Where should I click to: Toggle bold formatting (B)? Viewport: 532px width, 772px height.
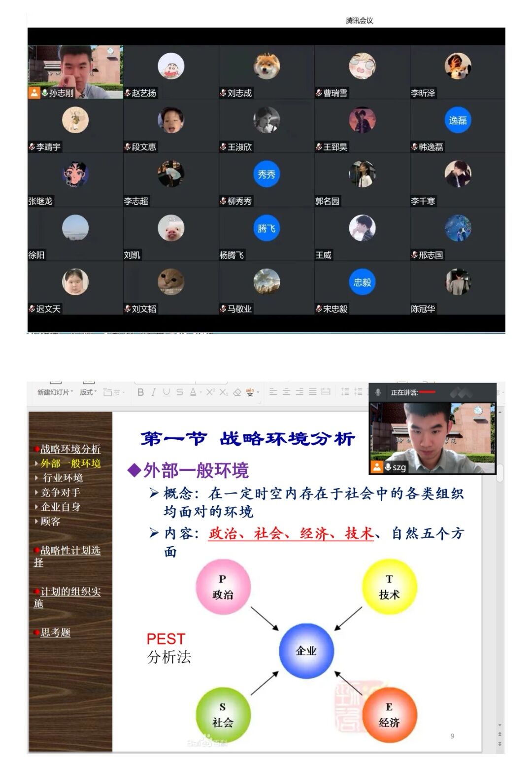[141, 392]
